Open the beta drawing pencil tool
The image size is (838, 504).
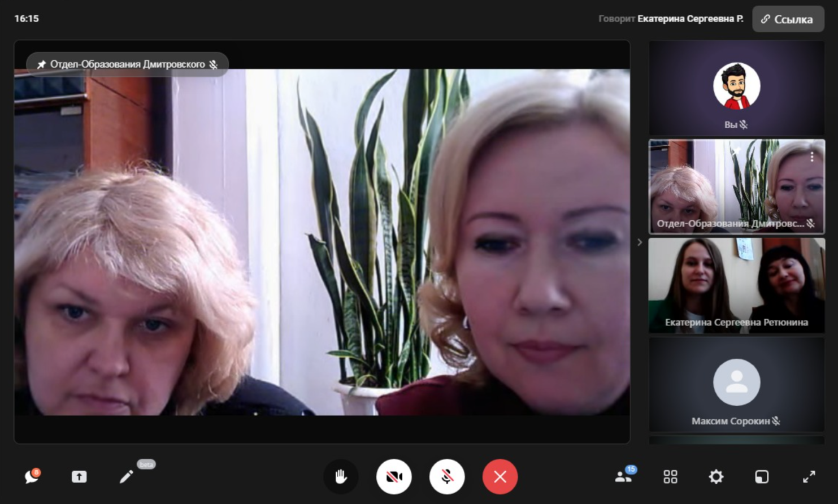(127, 477)
